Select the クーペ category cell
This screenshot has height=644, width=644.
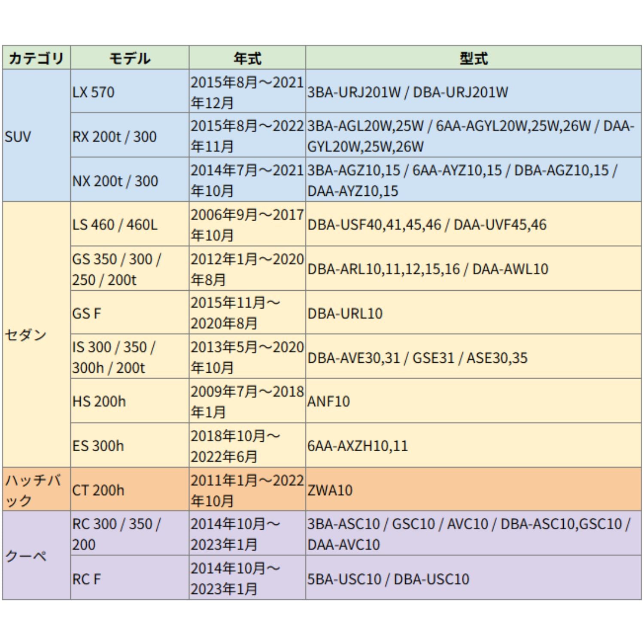[36, 556]
